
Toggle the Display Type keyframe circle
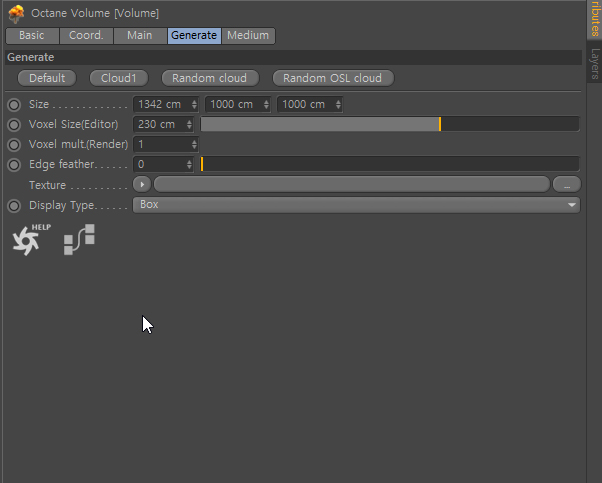[x=14, y=206]
